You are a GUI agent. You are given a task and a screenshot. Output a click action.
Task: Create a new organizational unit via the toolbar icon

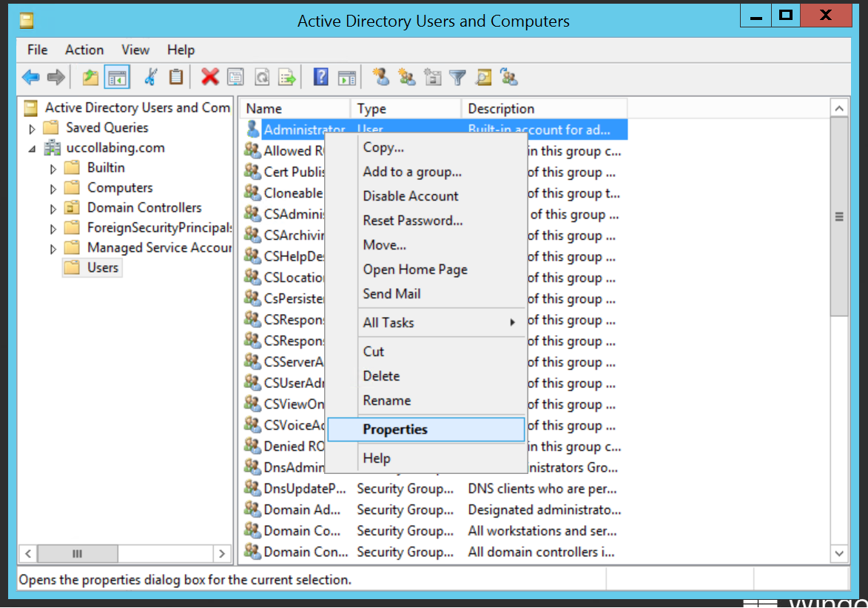[432, 77]
